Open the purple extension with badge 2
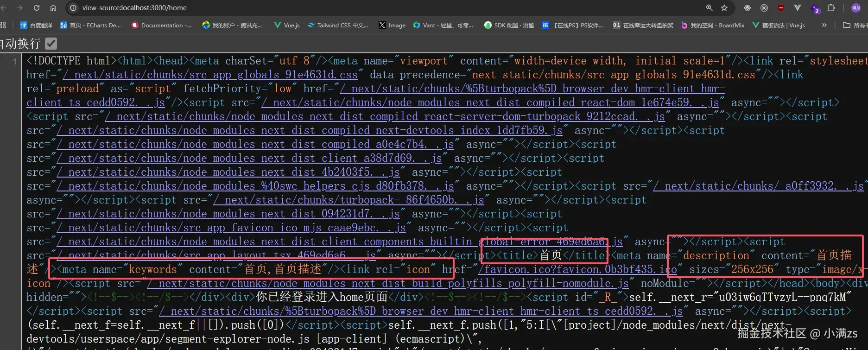The height and width of the screenshot is (350, 868). (x=815, y=8)
